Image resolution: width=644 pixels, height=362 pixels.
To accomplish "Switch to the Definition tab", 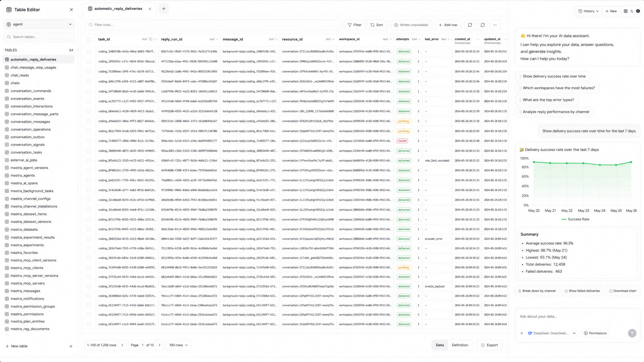I will (460, 345).
